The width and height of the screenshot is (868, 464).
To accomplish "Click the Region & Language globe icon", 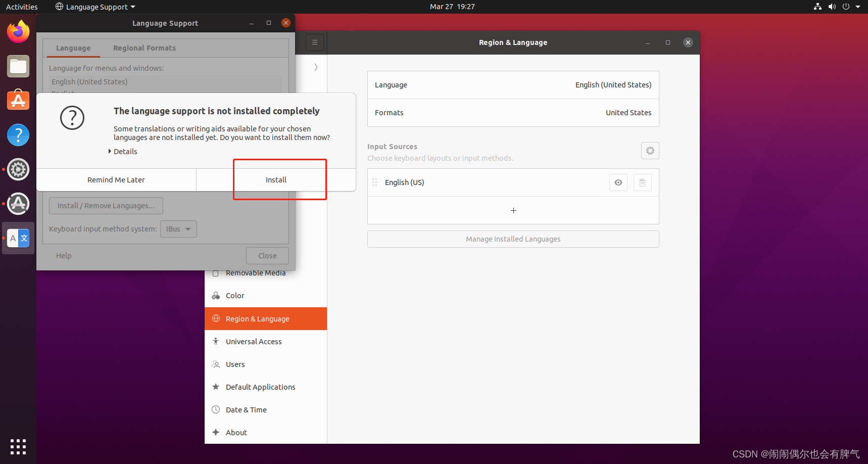I will [x=216, y=318].
